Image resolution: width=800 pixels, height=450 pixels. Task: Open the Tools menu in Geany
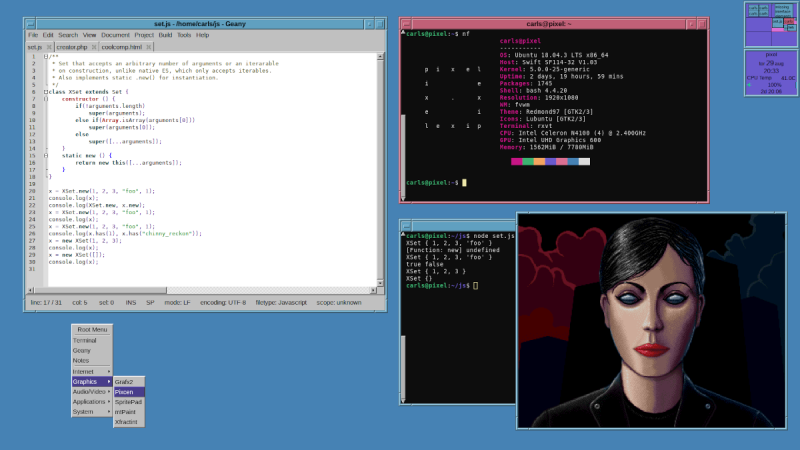pyautogui.click(x=184, y=35)
